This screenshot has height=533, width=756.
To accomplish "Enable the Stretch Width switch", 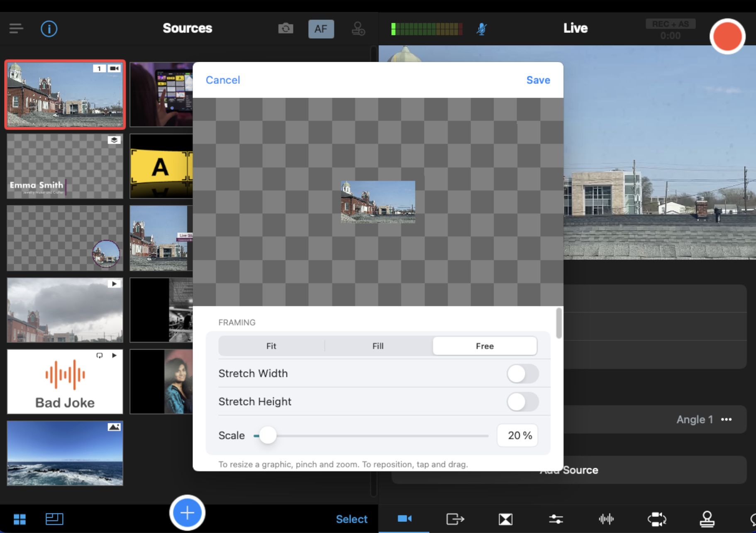I will click(x=522, y=374).
